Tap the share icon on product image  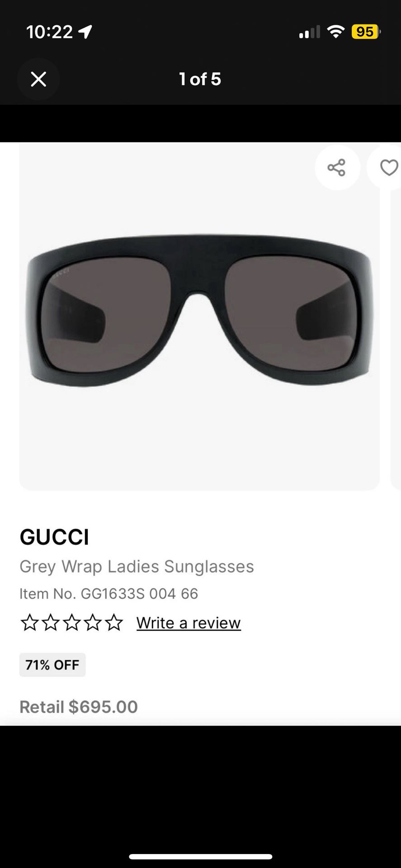[337, 168]
